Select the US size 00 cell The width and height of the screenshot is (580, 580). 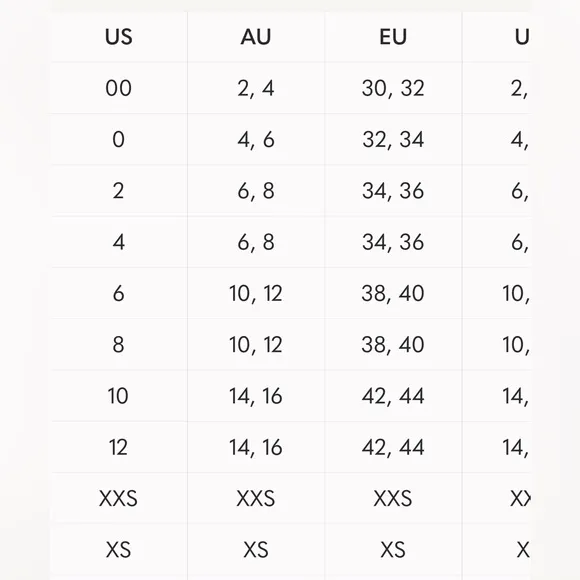118,88
